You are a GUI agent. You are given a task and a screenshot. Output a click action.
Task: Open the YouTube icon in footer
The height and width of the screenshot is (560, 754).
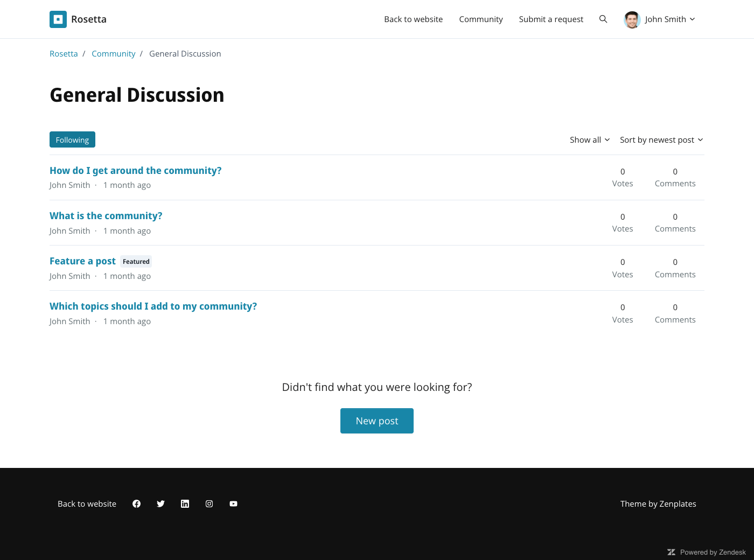pos(233,504)
